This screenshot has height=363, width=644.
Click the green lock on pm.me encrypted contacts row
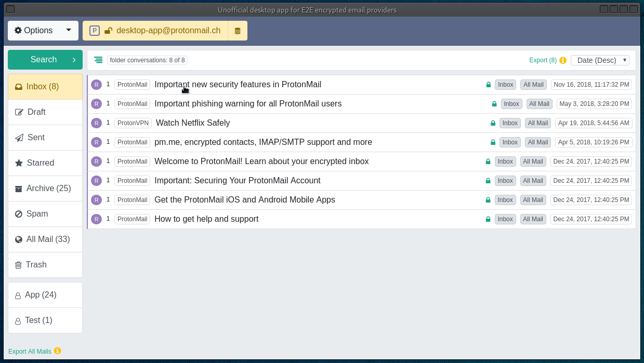click(493, 142)
